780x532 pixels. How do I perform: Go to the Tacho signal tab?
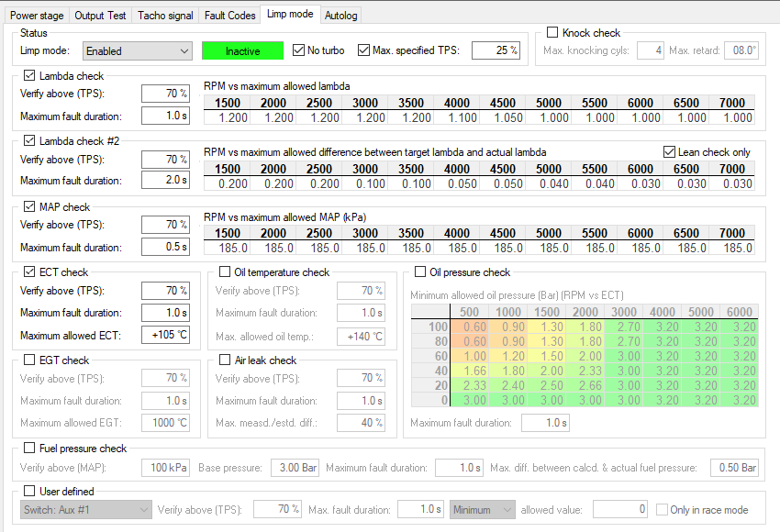pyautogui.click(x=165, y=16)
